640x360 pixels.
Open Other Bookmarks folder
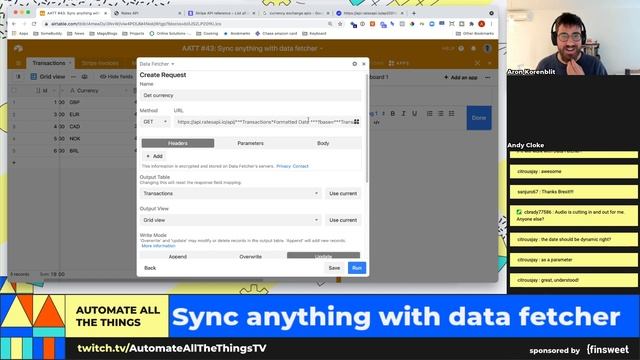point(475,33)
